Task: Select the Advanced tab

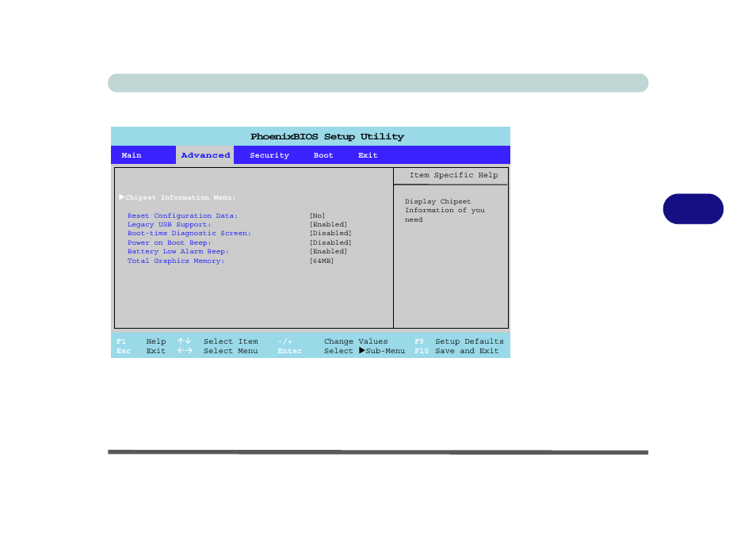Action: [x=205, y=155]
